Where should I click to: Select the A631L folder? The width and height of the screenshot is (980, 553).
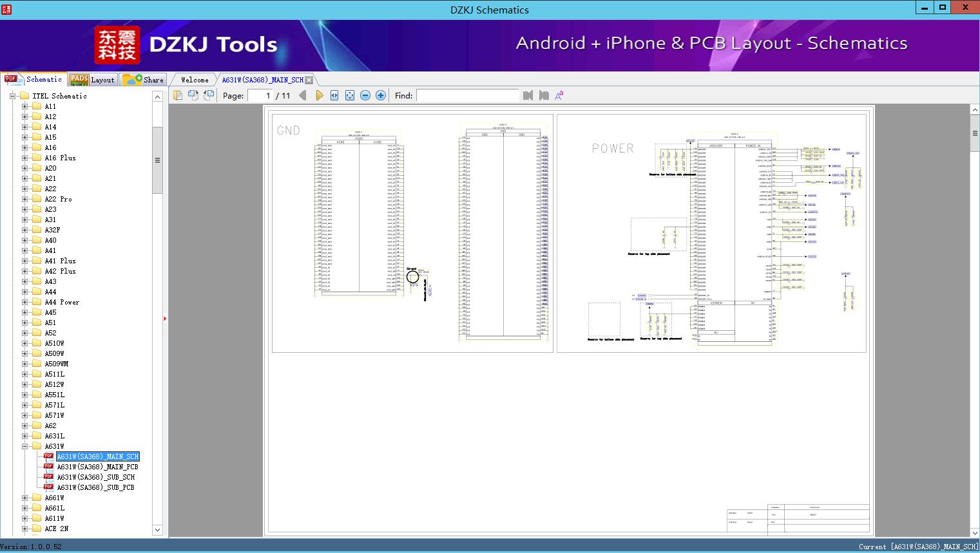pyautogui.click(x=54, y=436)
